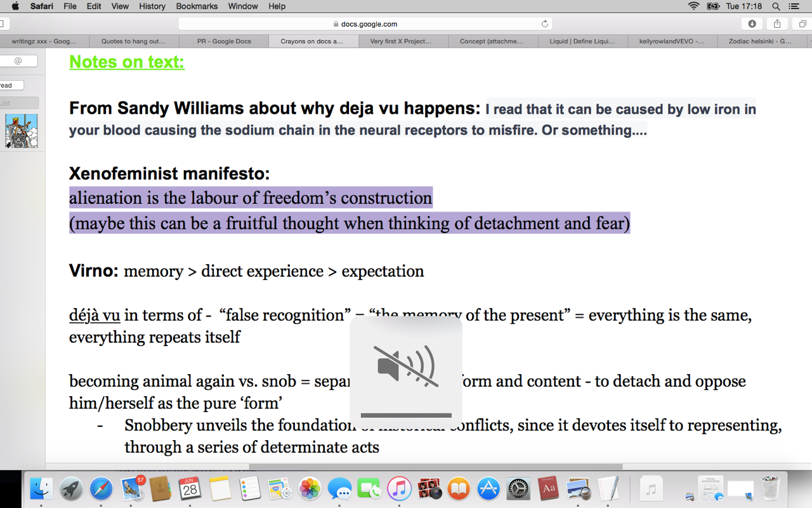Launch Photos app from the Dock
Screen dimensions: 812x508
click(x=310, y=489)
